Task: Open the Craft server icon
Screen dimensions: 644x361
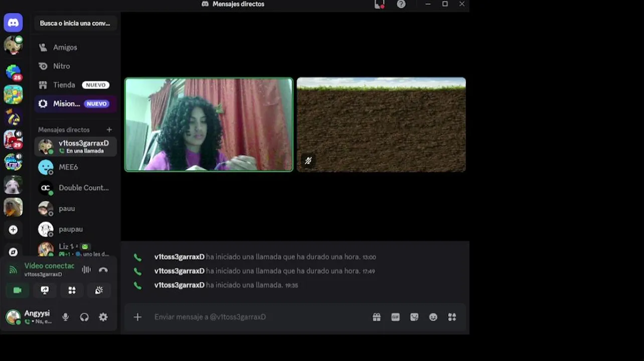Action: [x=13, y=162]
